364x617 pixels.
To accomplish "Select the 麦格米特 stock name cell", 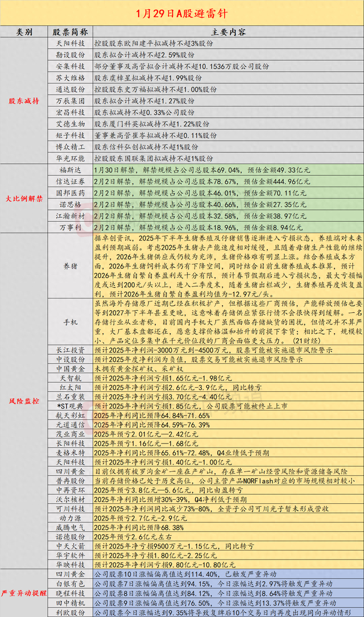I will click(x=71, y=453).
